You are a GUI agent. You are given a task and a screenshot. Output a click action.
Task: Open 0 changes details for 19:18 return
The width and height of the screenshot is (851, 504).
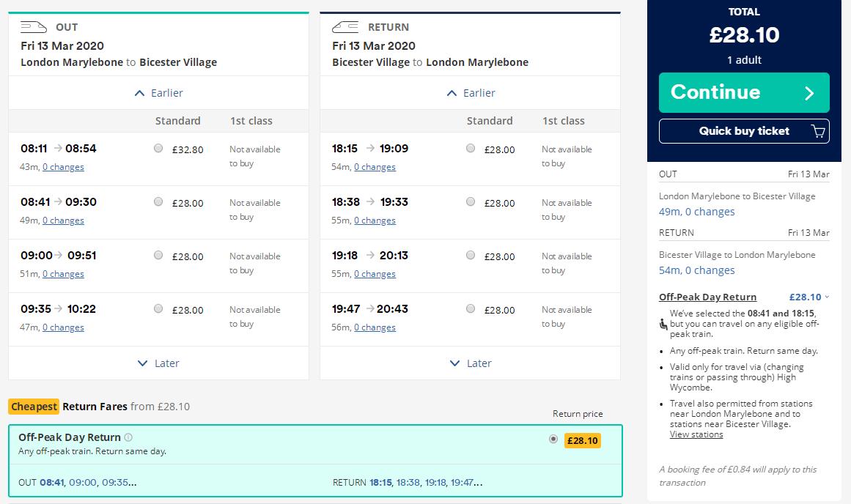click(x=375, y=274)
